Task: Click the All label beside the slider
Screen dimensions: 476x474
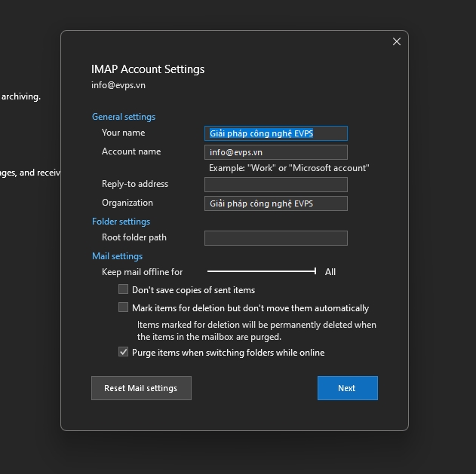Action: click(x=330, y=272)
